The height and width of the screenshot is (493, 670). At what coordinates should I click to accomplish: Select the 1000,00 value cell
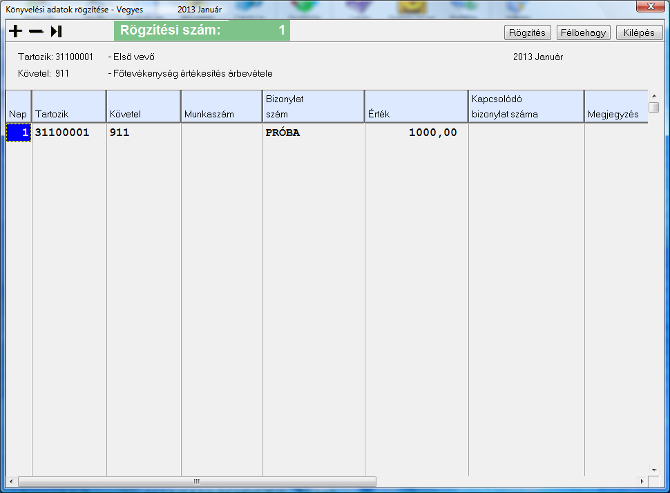point(415,132)
